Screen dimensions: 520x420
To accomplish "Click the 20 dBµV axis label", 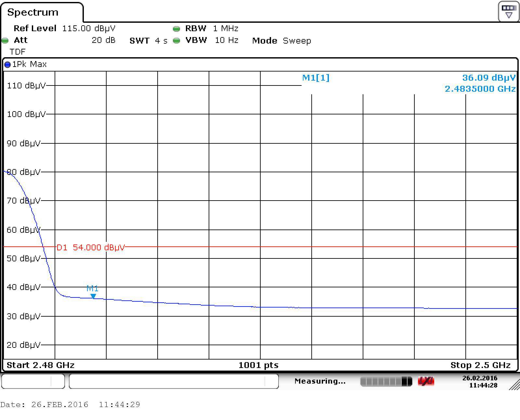I will pyautogui.click(x=24, y=345).
